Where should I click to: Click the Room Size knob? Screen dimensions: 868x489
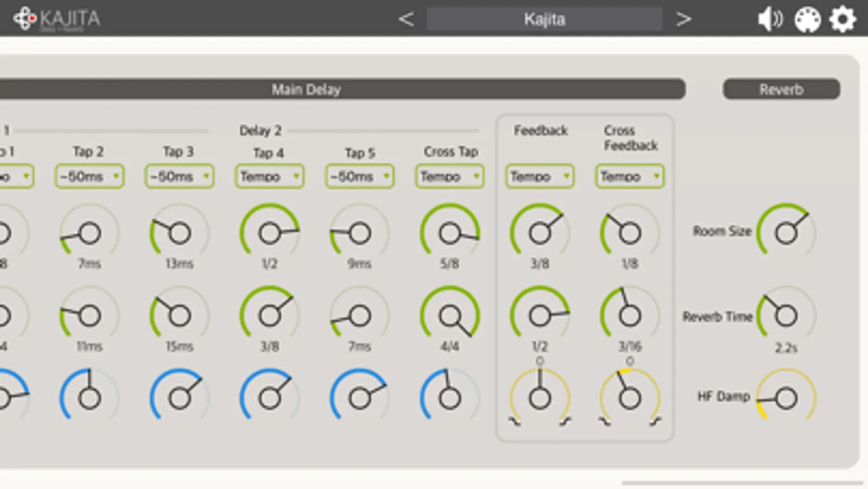pyautogui.click(x=786, y=233)
